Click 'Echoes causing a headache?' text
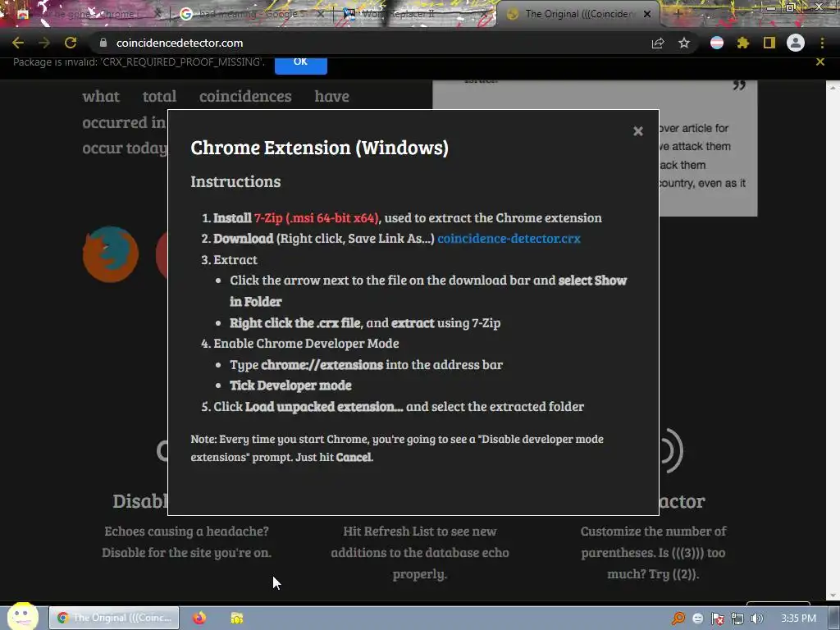 click(186, 532)
